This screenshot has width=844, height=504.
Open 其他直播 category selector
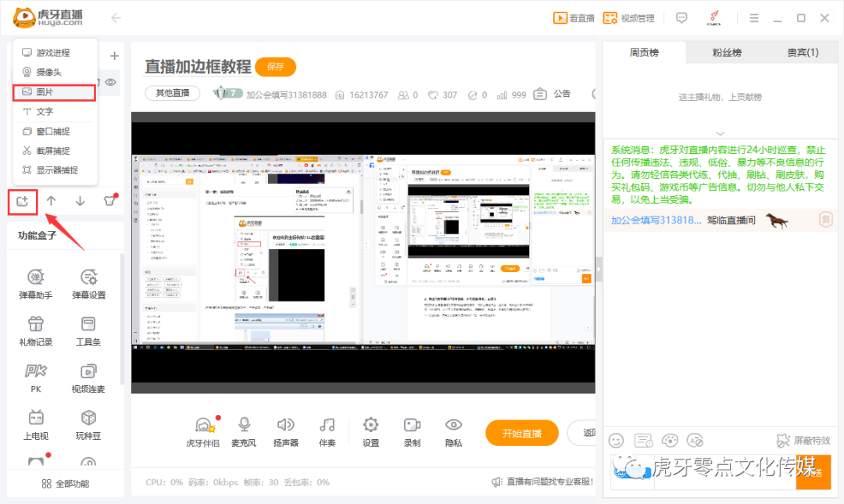172,93
